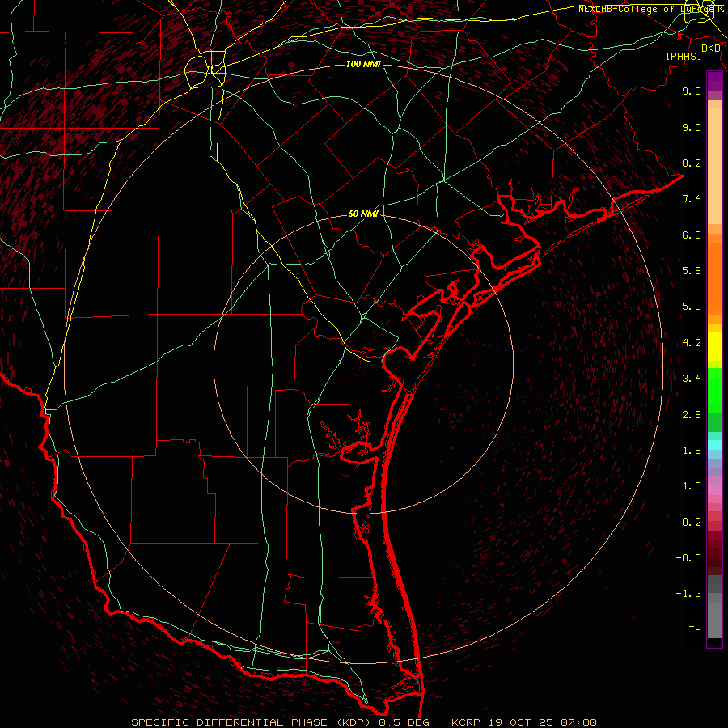Click the 1.8 color scale value
The height and width of the screenshot is (728, 728).
coord(692,451)
